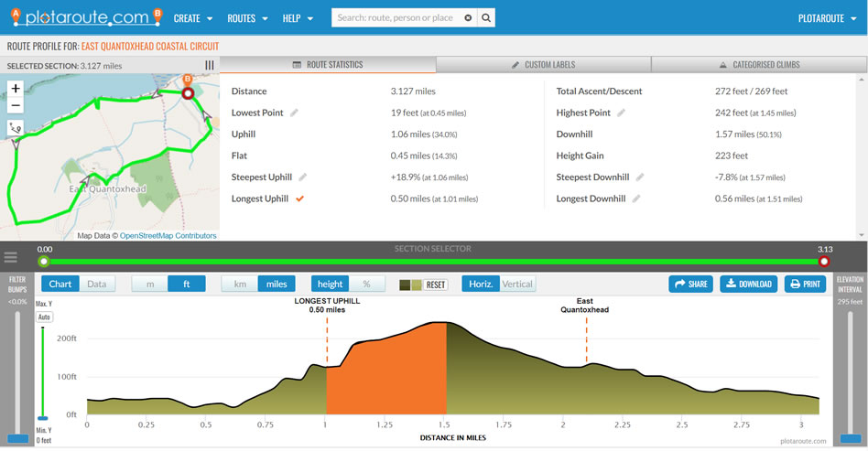Click the Filter Bumps slider handle
Viewport: 868px width, 451px height.
pos(17,439)
